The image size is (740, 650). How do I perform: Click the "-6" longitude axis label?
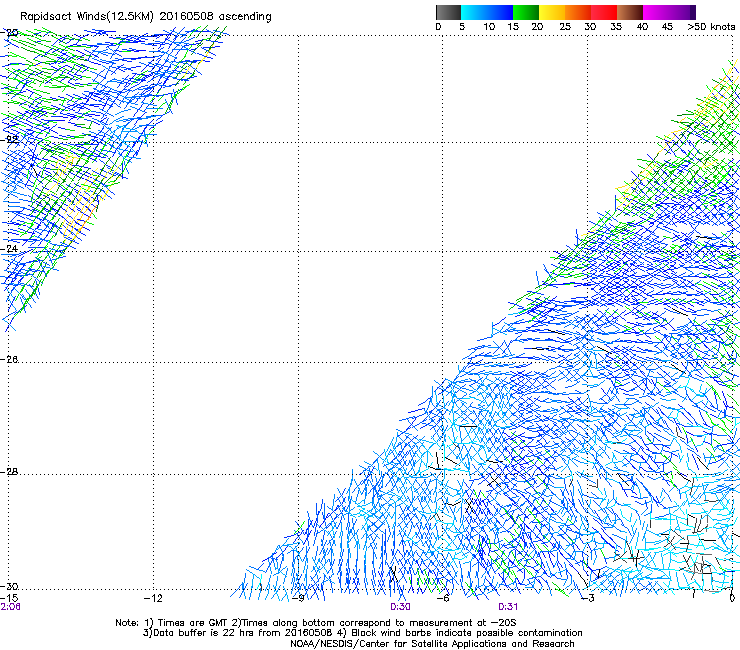coord(442,598)
